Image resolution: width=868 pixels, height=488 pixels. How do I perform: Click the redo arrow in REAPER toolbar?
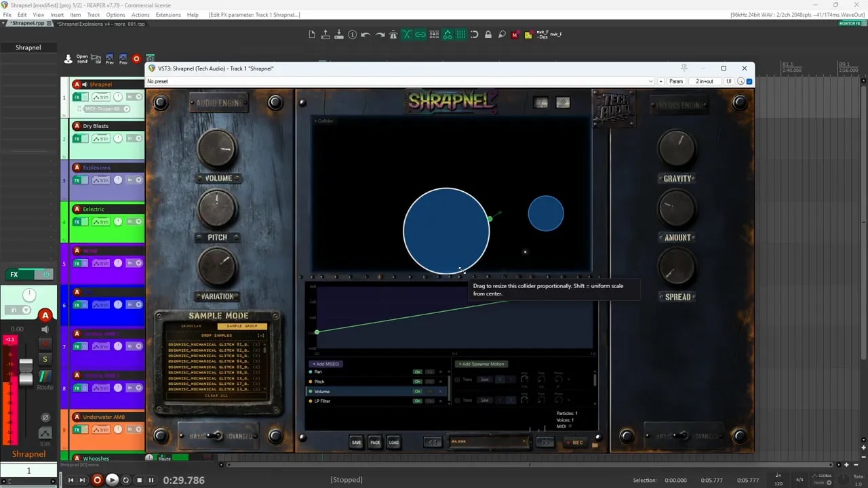380,35
